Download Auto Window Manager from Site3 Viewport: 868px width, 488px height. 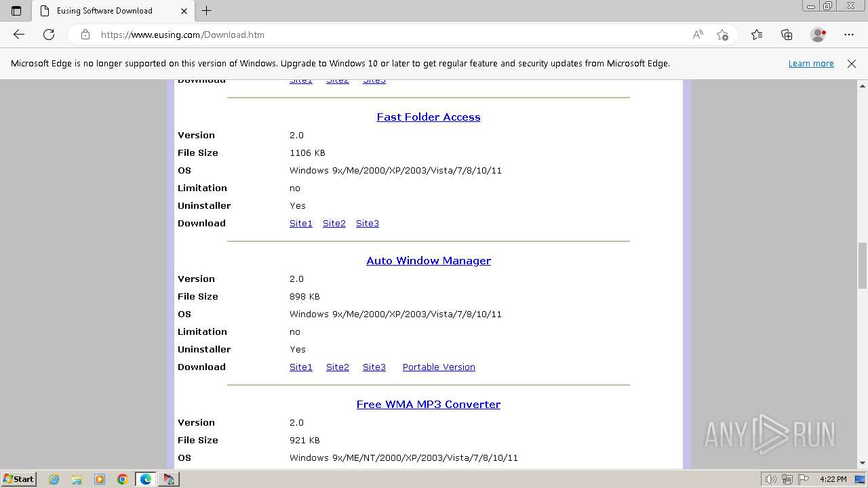[x=374, y=367]
